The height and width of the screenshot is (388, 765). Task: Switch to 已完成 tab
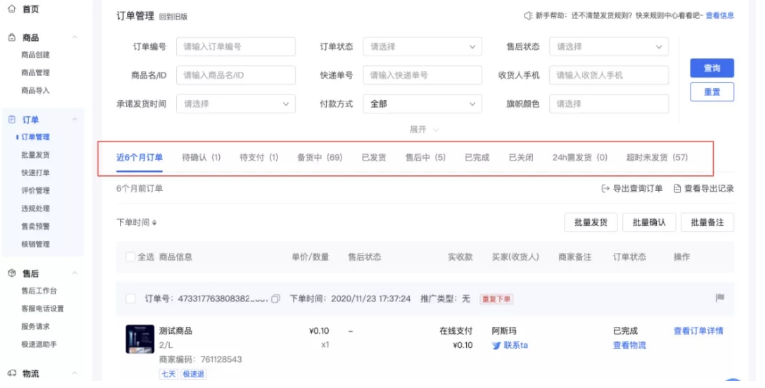click(x=477, y=157)
